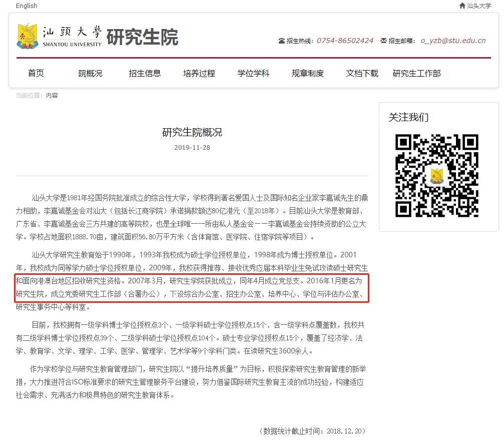Open 研究生工作部 from the navigation

[417, 73]
